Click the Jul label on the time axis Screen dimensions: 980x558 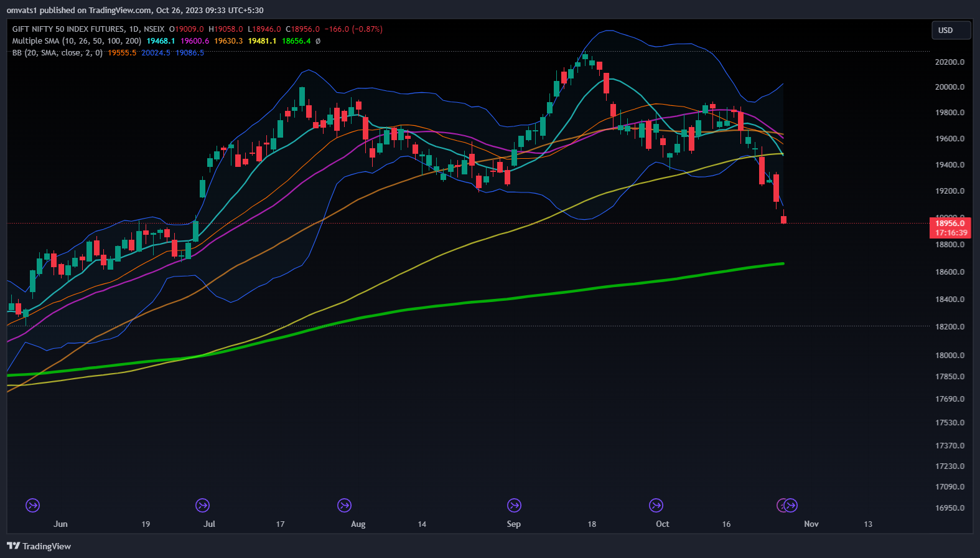pos(209,524)
